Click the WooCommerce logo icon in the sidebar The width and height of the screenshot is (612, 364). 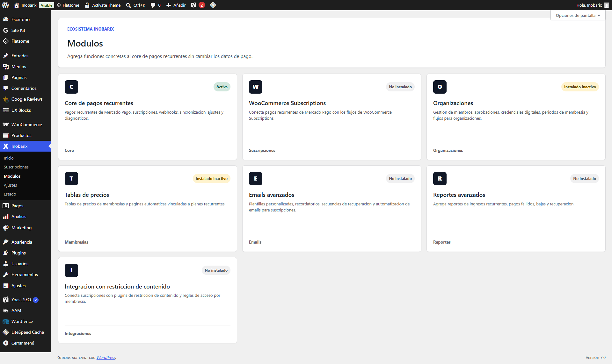point(6,125)
